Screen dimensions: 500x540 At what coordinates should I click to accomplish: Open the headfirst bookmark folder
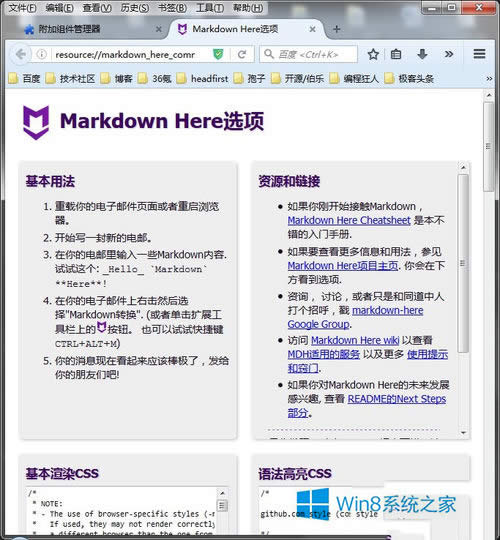[x=202, y=79]
